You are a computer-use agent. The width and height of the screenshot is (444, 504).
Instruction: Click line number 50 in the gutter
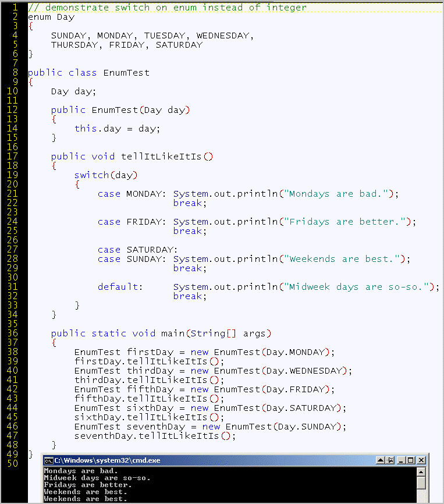[13, 463]
